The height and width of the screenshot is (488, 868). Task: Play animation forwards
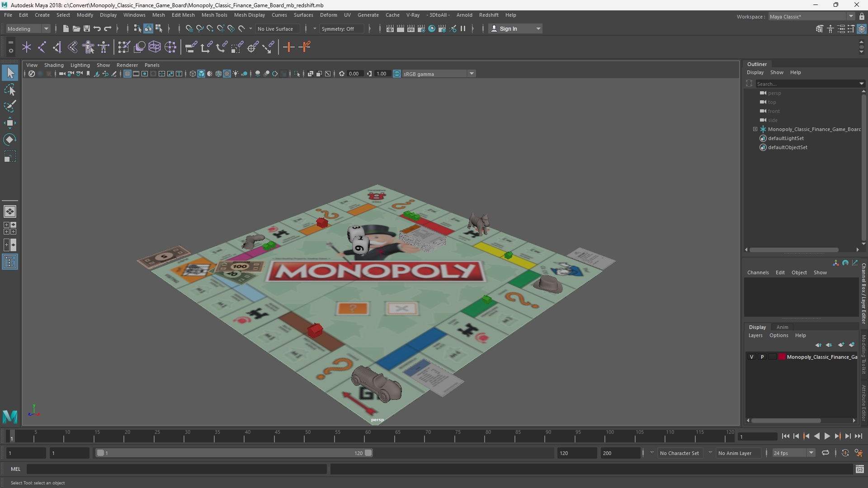pos(827,436)
